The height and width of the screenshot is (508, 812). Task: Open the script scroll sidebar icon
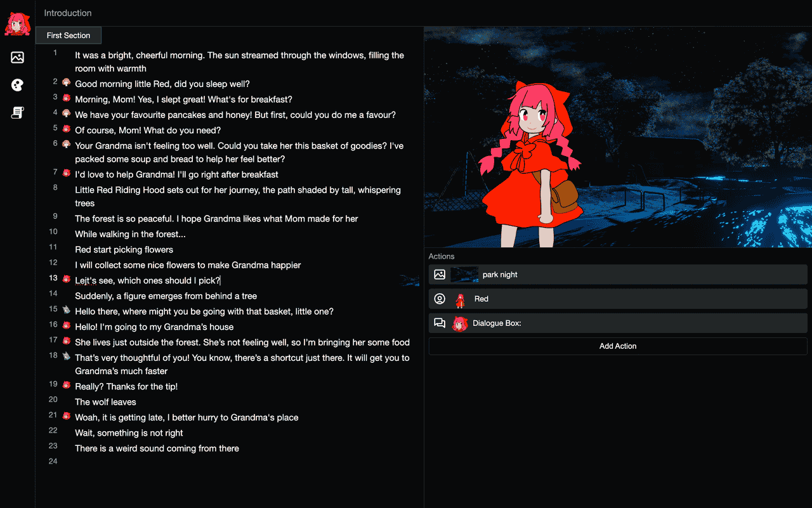pos(17,113)
